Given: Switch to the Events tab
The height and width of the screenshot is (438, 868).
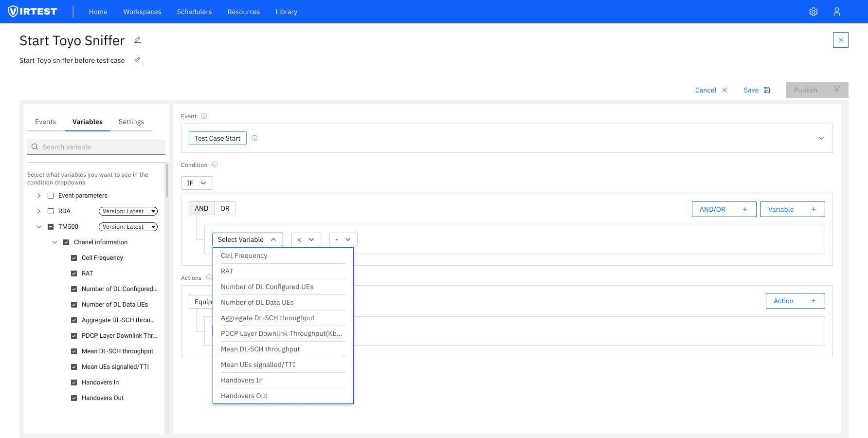Looking at the screenshot, I should (x=45, y=122).
